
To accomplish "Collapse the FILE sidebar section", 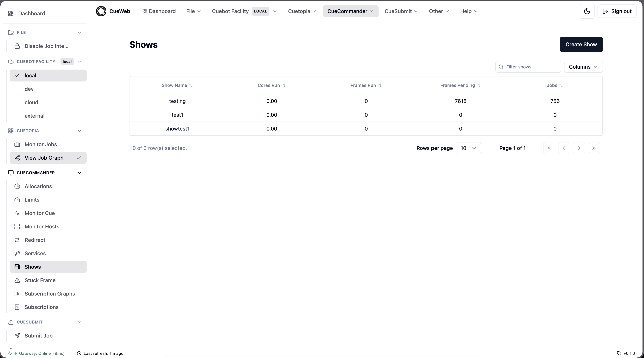I will click(x=80, y=32).
